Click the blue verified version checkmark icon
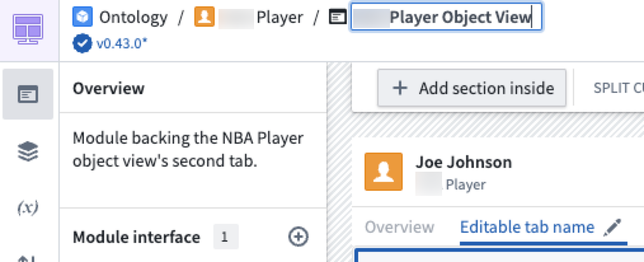The image size is (644, 262). click(83, 44)
